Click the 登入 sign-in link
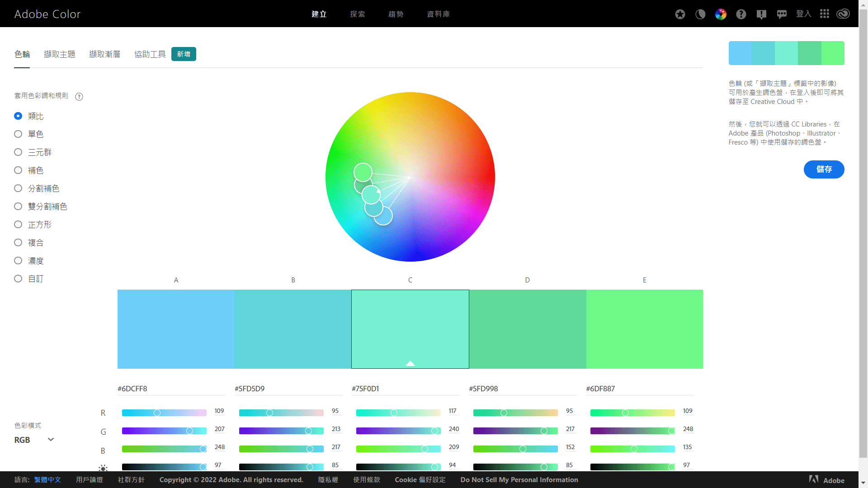Viewport: 868px width, 488px height. coord(804,14)
